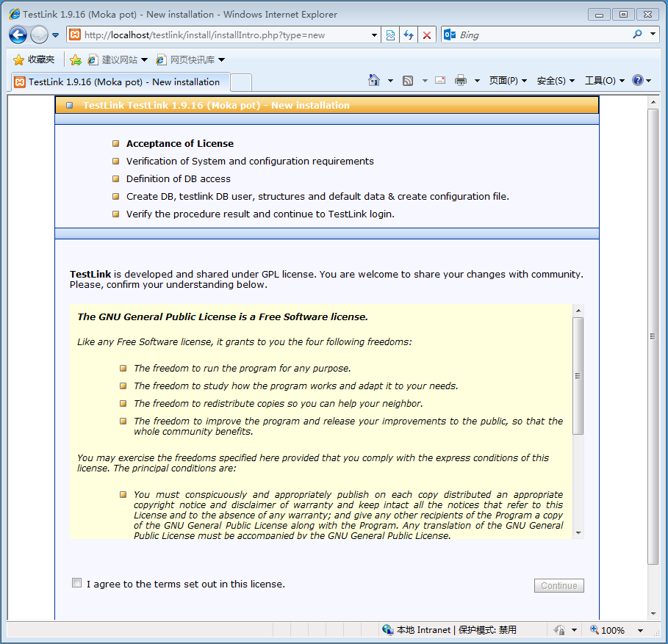This screenshot has height=644, width=668.
Task: Open a new blank browser tab
Action: (x=241, y=82)
